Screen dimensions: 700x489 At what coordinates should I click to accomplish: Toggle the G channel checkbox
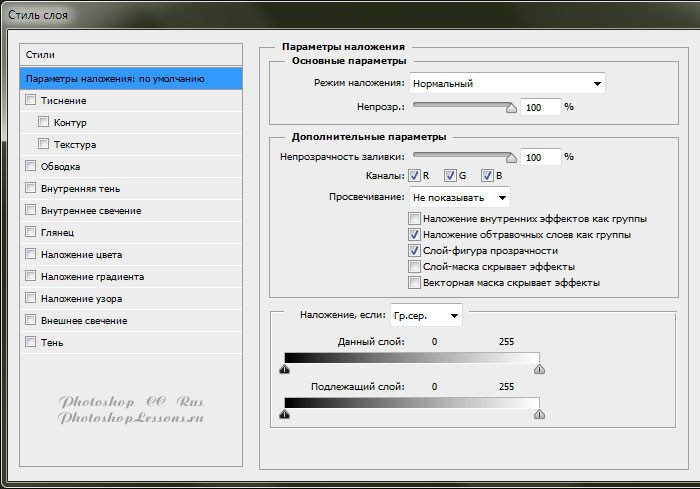coord(450,176)
